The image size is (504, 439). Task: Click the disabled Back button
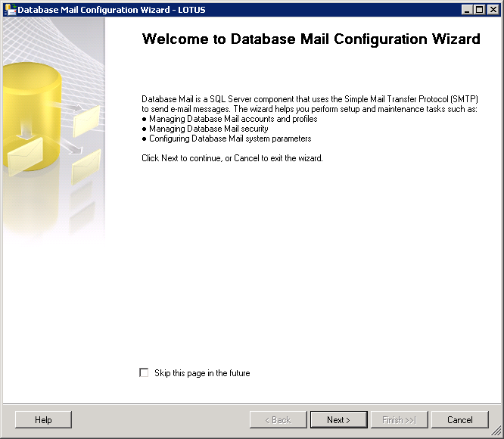(x=278, y=420)
